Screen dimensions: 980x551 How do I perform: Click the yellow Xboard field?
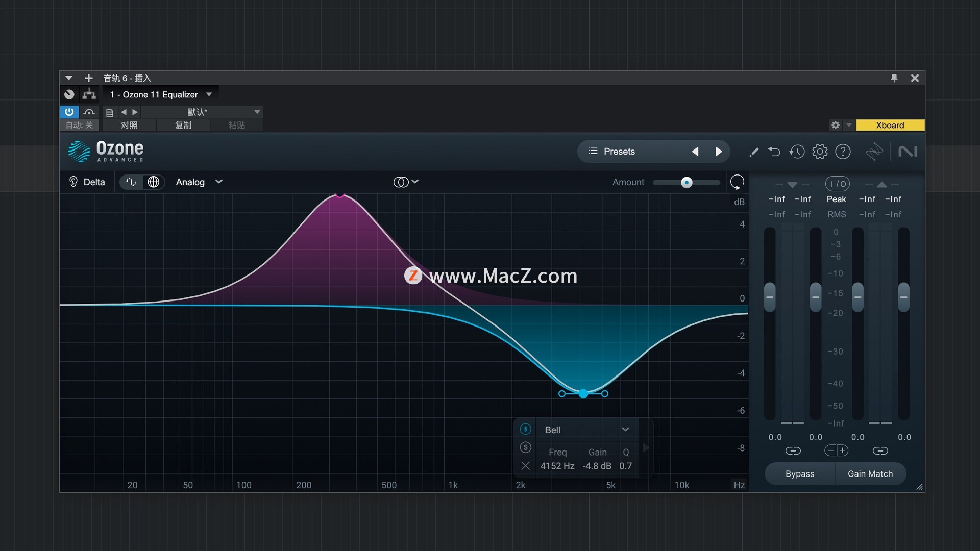(890, 125)
